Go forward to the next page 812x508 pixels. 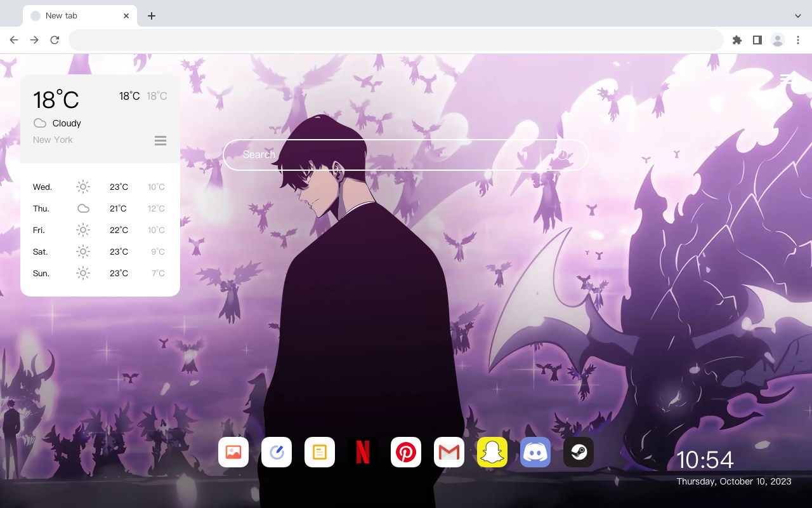pos(34,40)
